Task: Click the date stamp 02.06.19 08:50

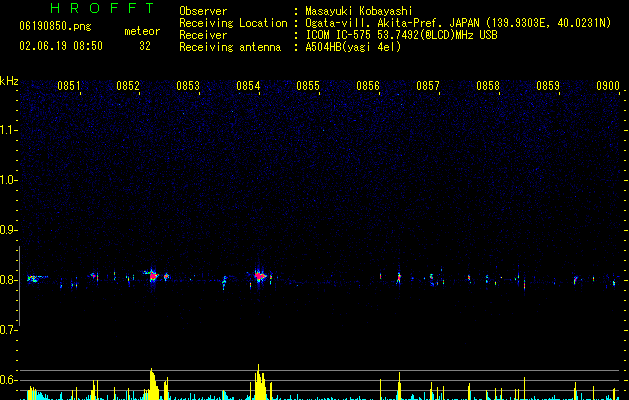Action: coord(61,46)
